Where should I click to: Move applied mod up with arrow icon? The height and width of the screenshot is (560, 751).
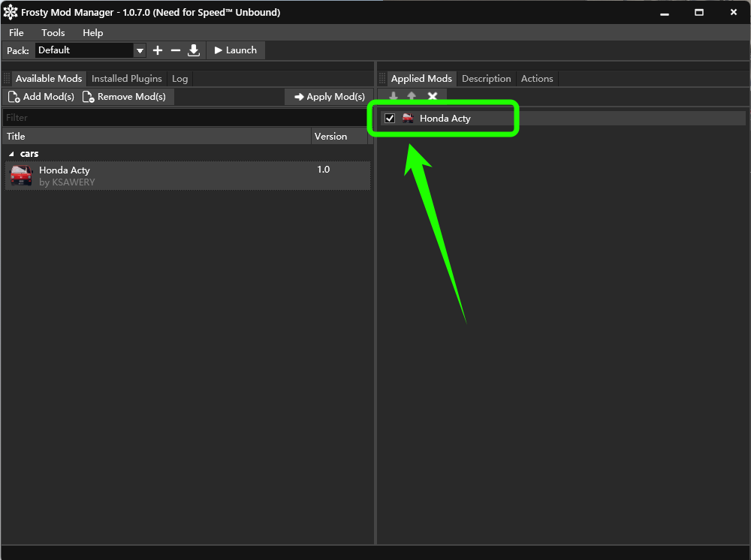click(412, 96)
